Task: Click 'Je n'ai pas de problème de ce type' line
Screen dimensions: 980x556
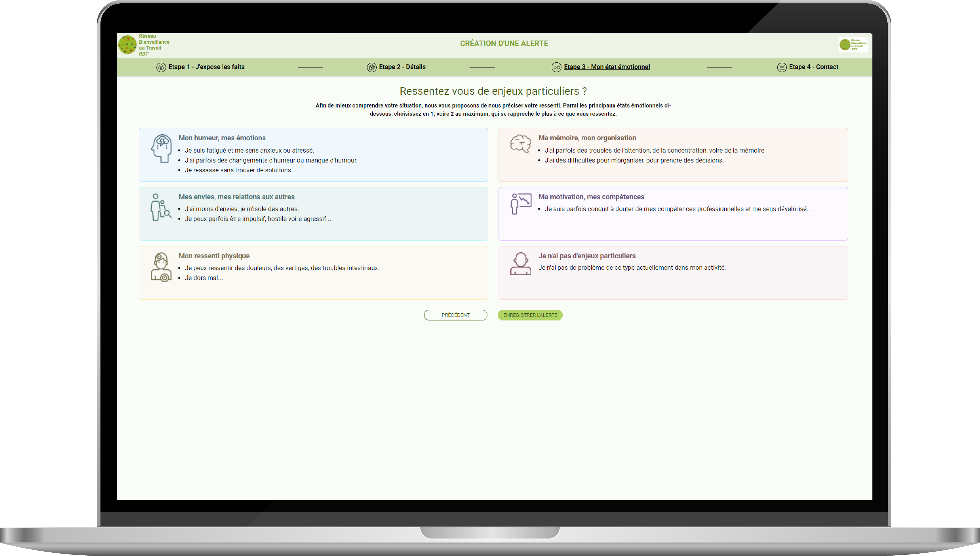Action: coord(632,268)
